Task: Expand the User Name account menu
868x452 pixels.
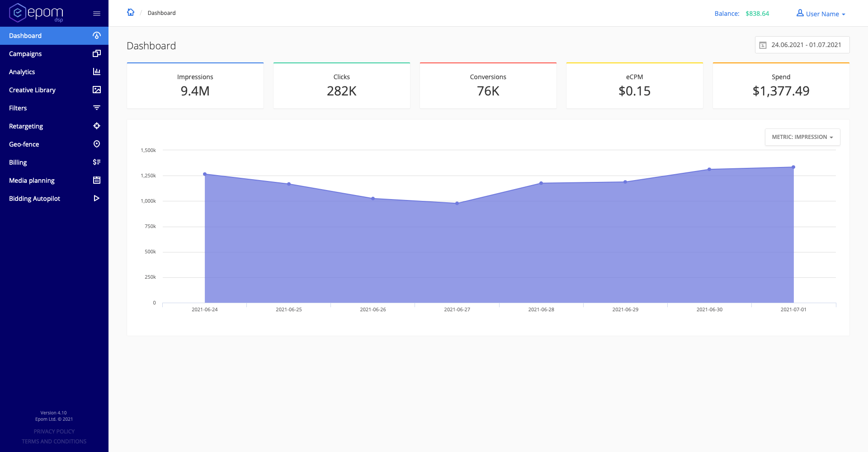Action: point(821,14)
